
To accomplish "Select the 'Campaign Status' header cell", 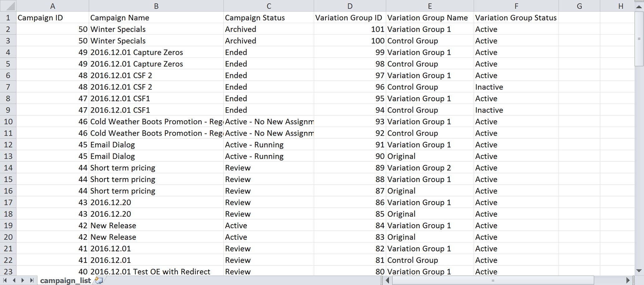I will pyautogui.click(x=269, y=17).
